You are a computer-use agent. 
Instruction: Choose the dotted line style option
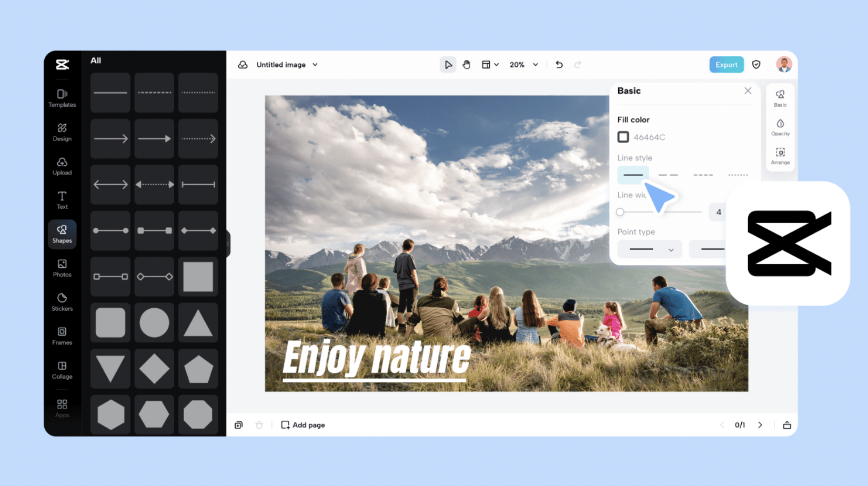[738, 175]
